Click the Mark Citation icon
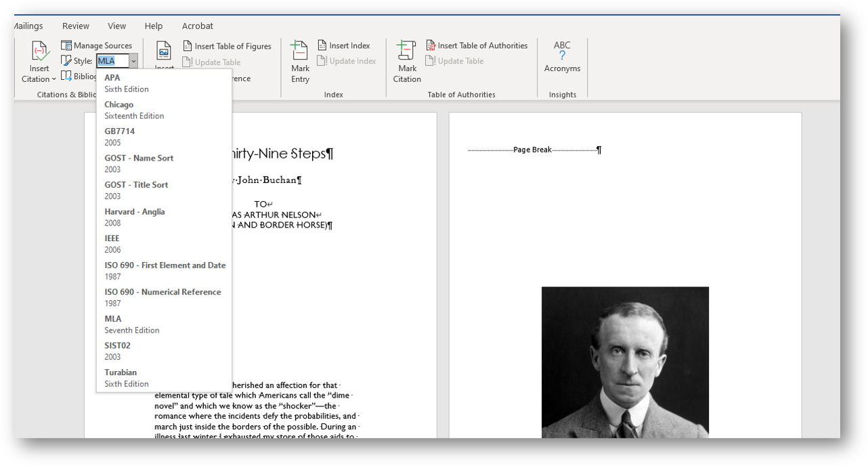This screenshot has height=466, width=868. coord(406,52)
